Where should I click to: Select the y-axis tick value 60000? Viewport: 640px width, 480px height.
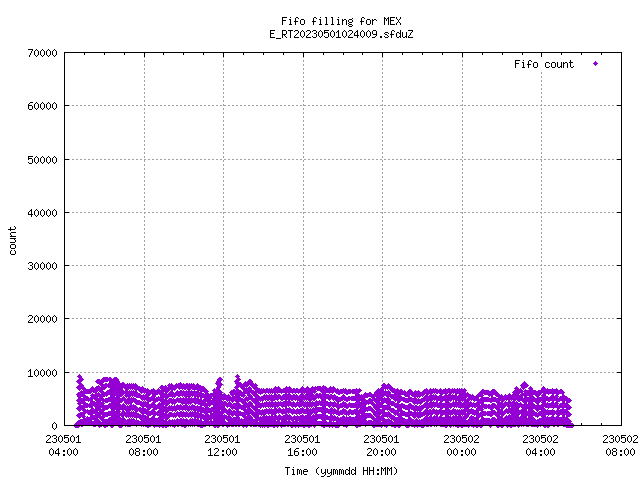click(42, 106)
